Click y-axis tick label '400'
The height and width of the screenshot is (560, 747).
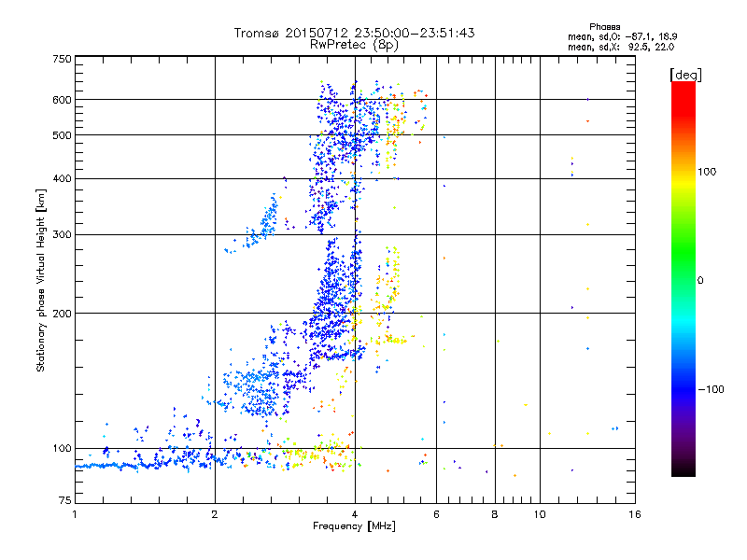[x=63, y=178]
